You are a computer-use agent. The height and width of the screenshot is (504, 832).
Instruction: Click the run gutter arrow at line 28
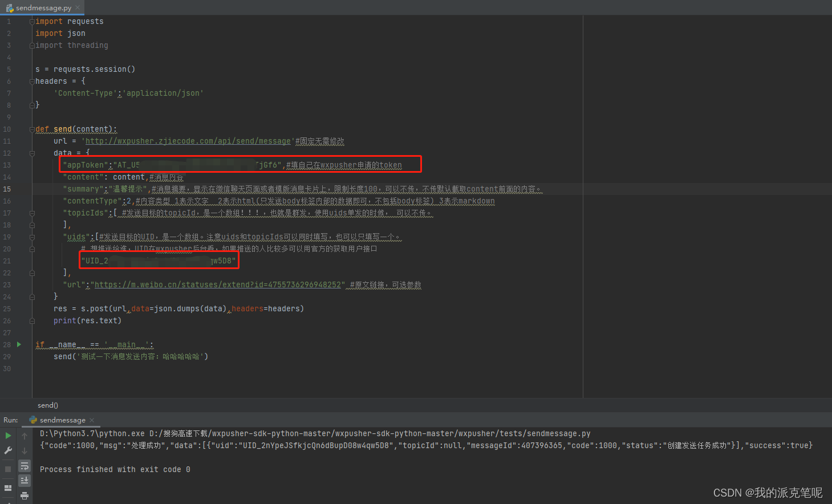(19, 344)
